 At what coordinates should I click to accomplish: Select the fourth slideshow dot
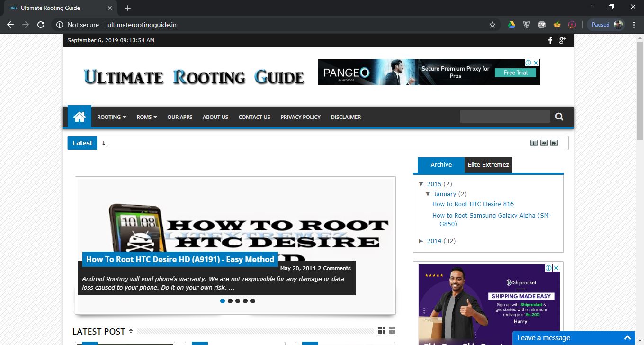tap(245, 301)
